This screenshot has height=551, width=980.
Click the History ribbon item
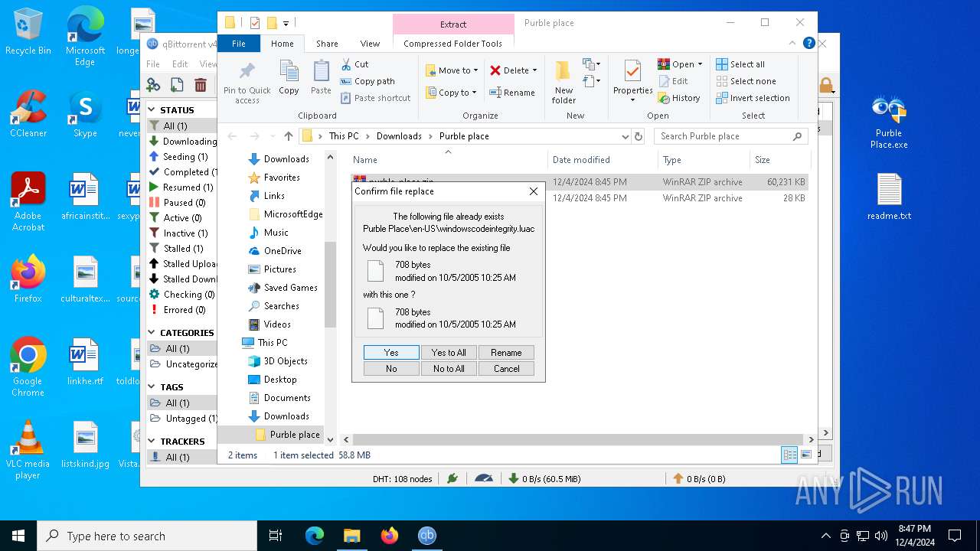[x=678, y=98]
